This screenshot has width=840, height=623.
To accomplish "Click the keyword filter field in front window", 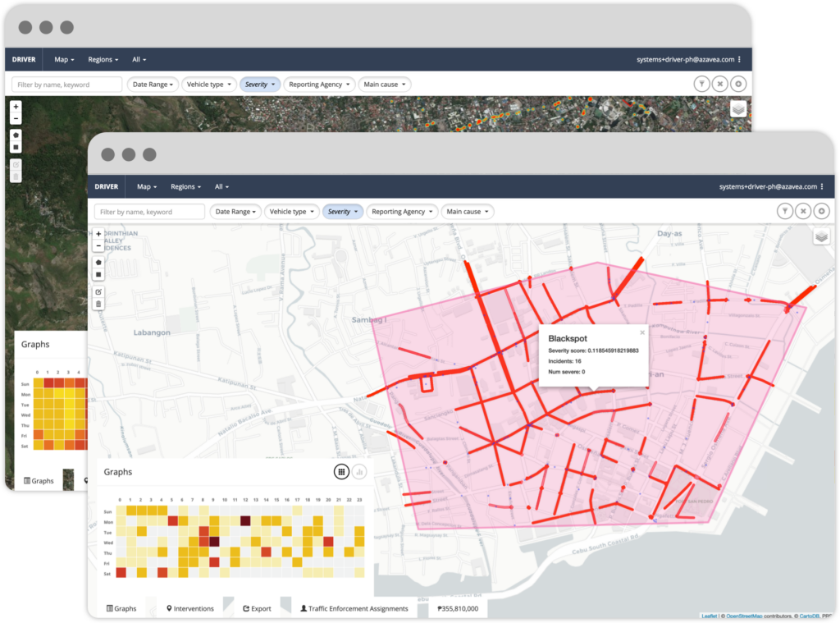I will pyautogui.click(x=149, y=212).
